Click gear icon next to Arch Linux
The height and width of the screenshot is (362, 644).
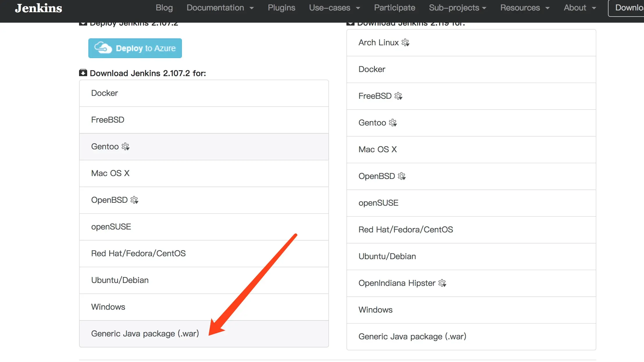(405, 43)
